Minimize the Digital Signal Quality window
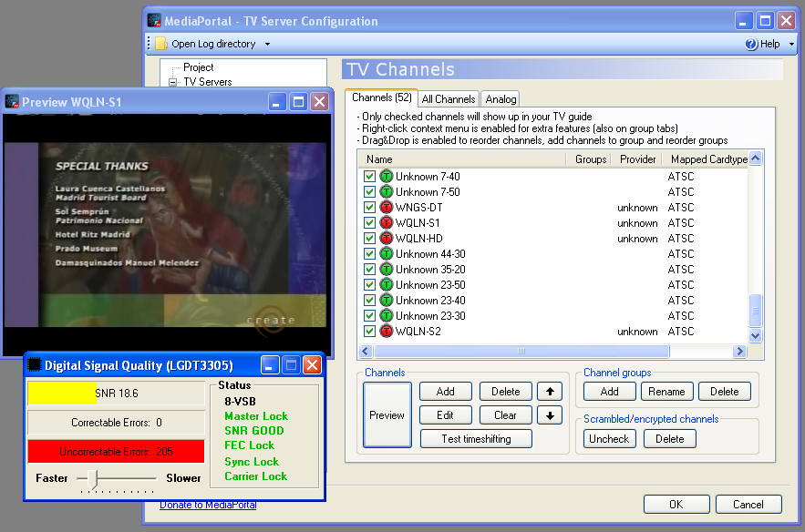The image size is (805, 532). pos(270,364)
